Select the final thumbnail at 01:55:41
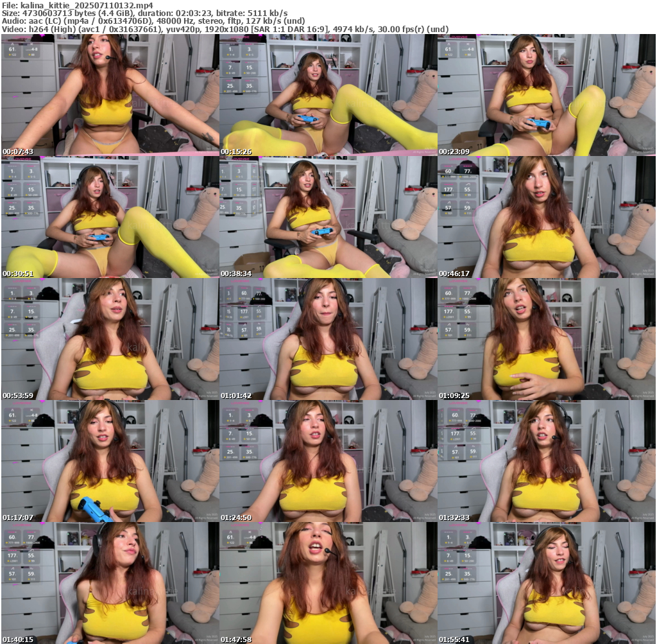657x644 pixels. (546, 583)
